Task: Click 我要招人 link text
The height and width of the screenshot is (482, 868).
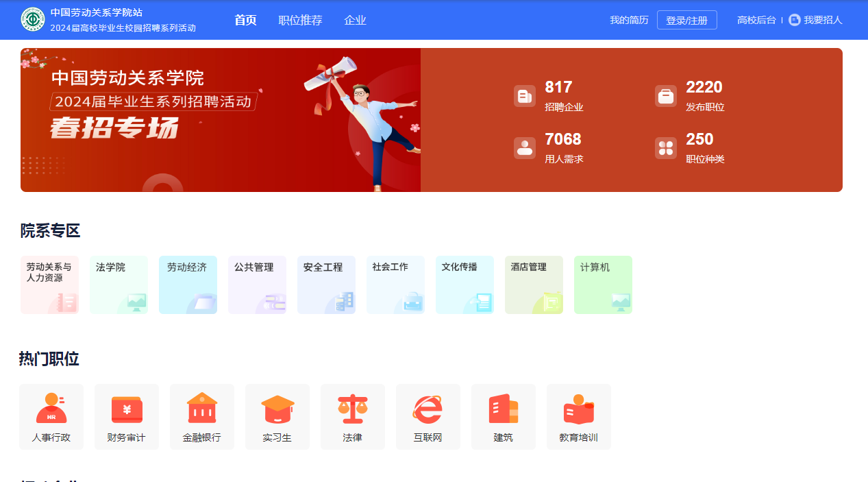Action: tap(823, 20)
